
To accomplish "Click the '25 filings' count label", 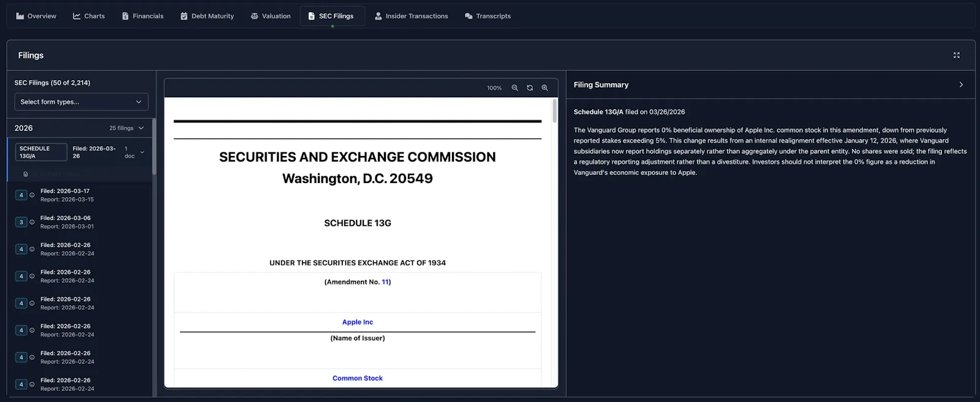I will 121,128.
